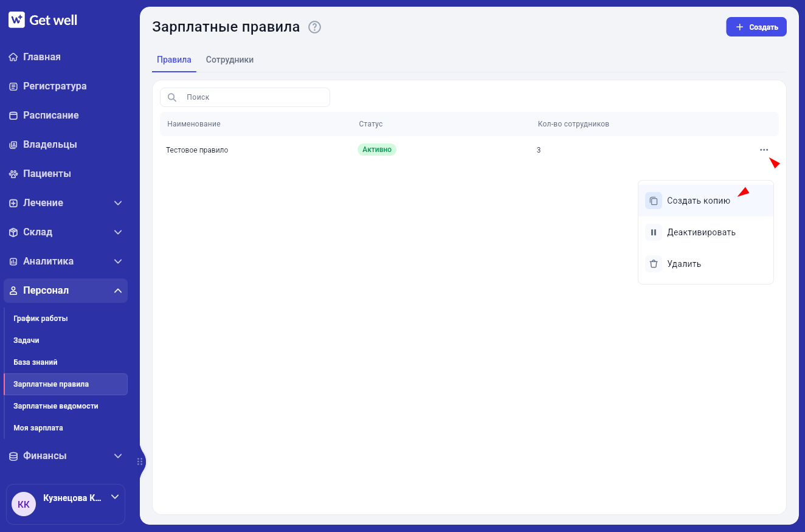The height and width of the screenshot is (532, 805).
Task: Select Создать копию menu entry
Action: [706, 201]
